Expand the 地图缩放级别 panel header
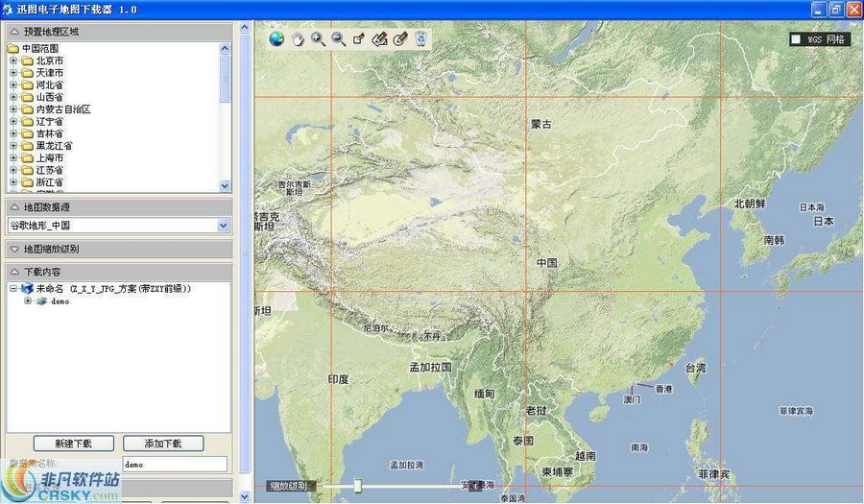Viewport: 864px width, 504px height. 118,249
